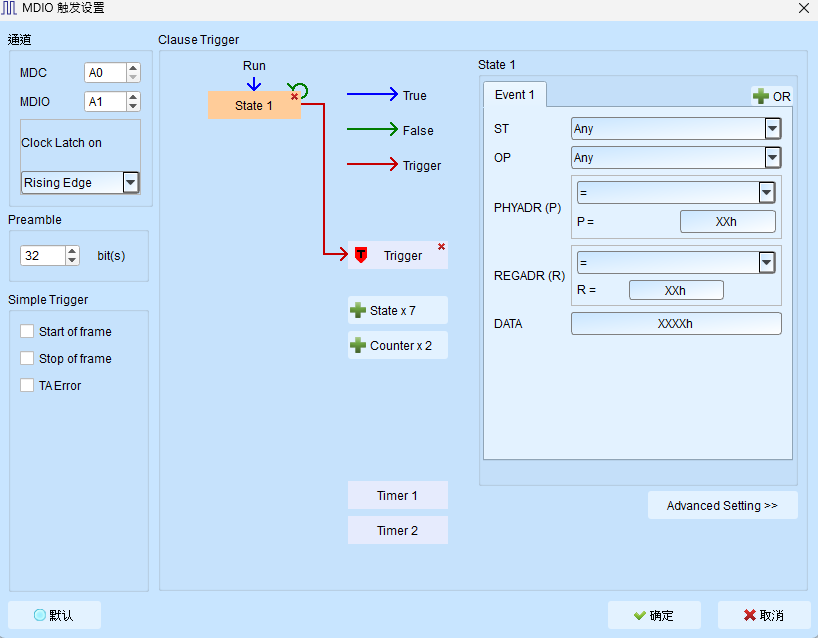Click the green loop arrow above State 1
This screenshot has height=638, width=818.
299,90
